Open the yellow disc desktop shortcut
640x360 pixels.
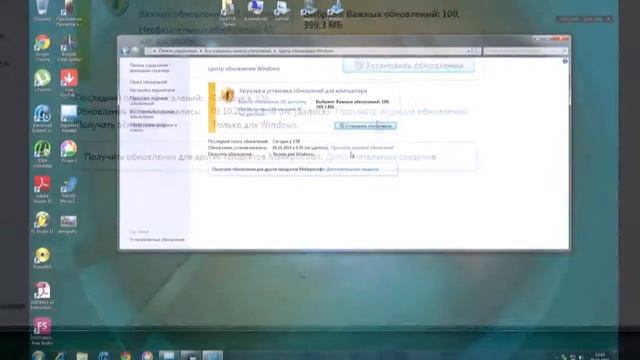pyautogui.click(x=42, y=258)
